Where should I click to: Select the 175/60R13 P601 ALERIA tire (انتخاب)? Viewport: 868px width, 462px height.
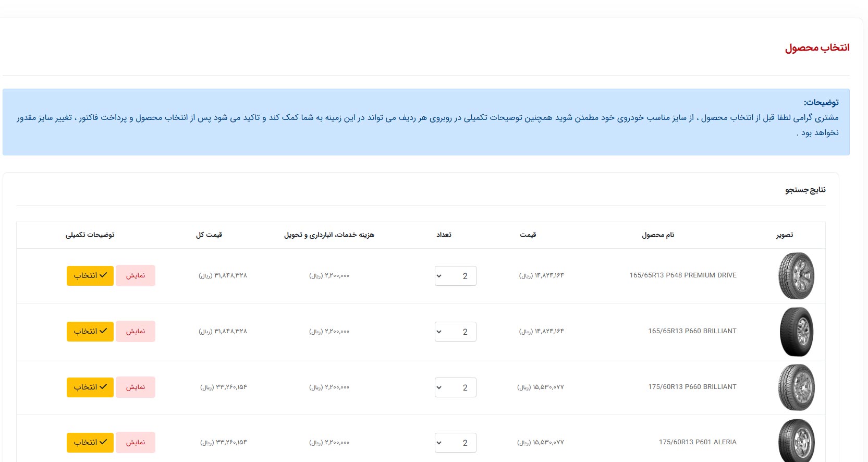point(90,442)
